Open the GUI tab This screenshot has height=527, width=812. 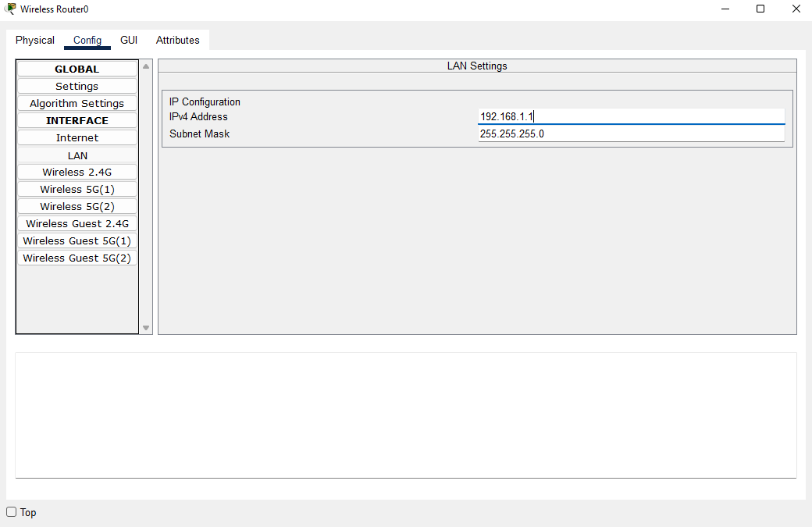129,40
